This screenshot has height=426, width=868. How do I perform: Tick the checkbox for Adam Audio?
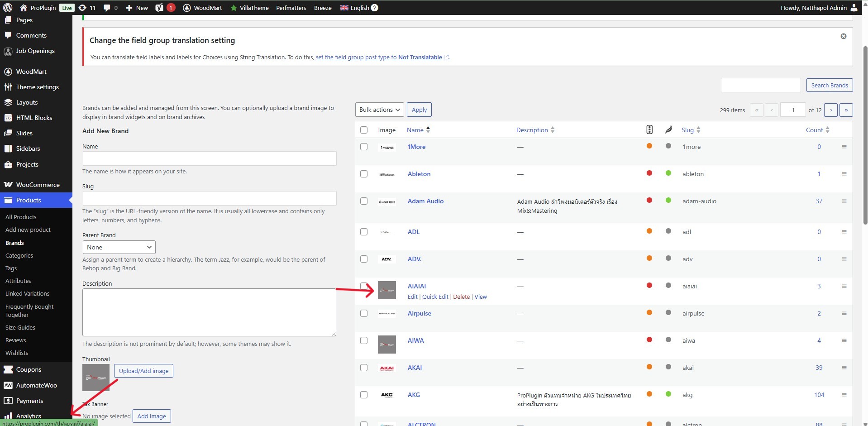pyautogui.click(x=364, y=201)
